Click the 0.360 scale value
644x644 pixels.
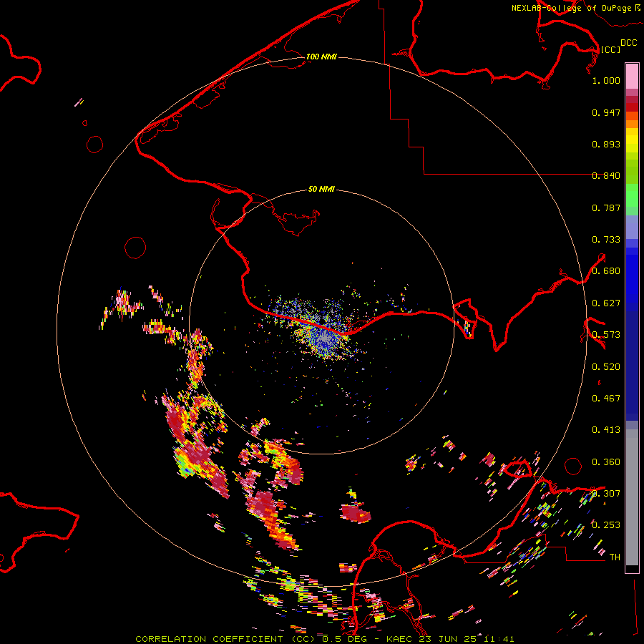(606, 462)
